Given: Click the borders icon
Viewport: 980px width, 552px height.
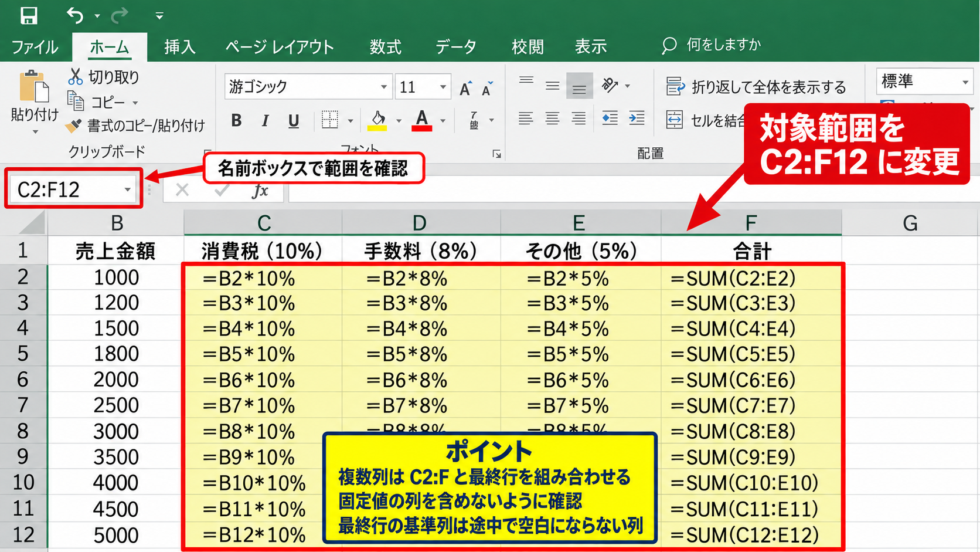Looking at the screenshot, I should (x=330, y=120).
